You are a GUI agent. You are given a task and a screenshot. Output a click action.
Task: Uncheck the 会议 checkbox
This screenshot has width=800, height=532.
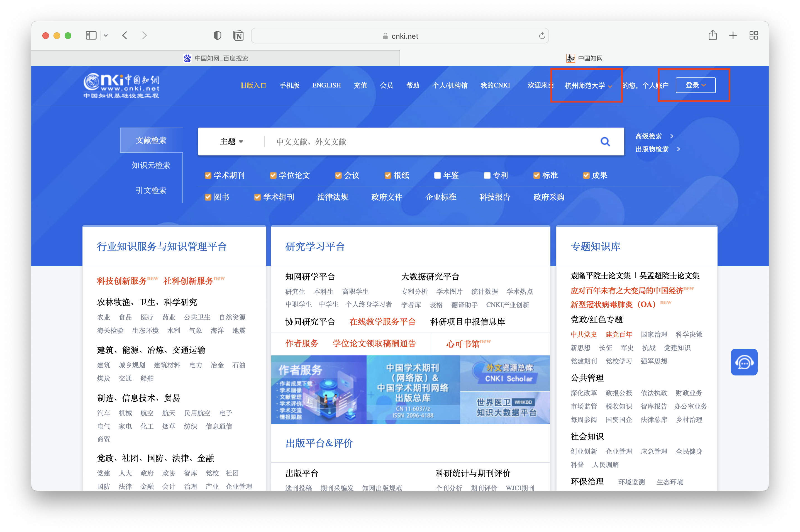[338, 175]
